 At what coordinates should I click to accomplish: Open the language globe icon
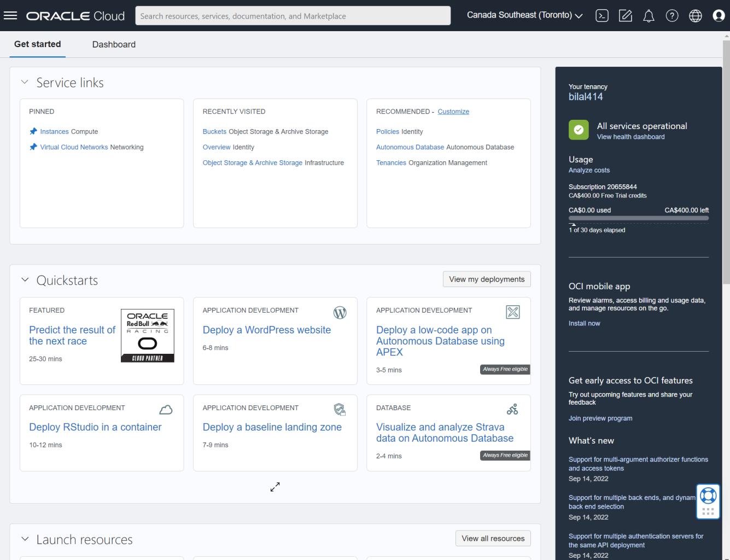point(696,16)
